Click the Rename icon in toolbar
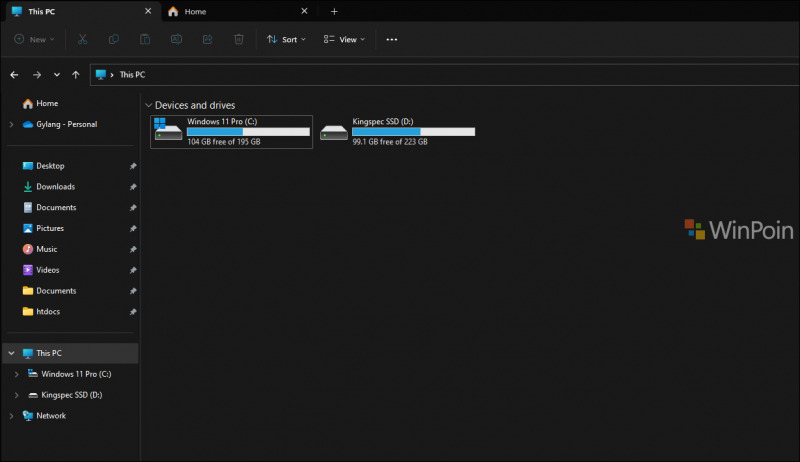This screenshot has width=800, height=462. (x=176, y=39)
